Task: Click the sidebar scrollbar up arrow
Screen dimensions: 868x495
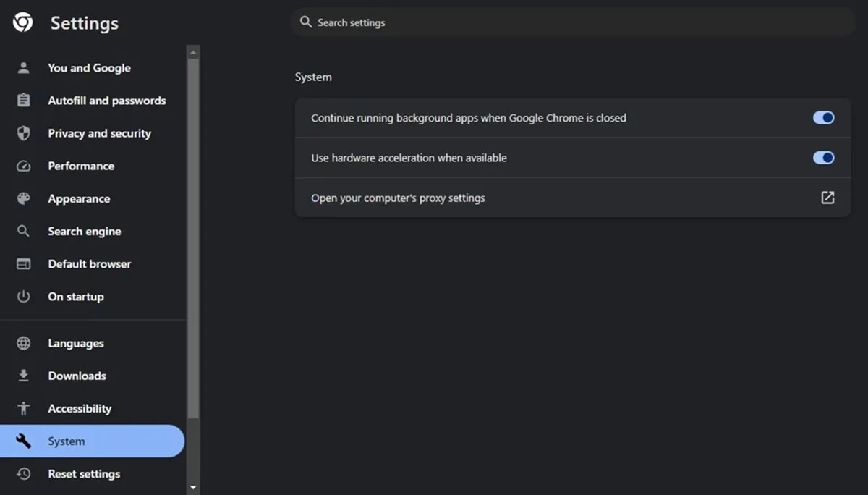Action: [x=193, y=53]
